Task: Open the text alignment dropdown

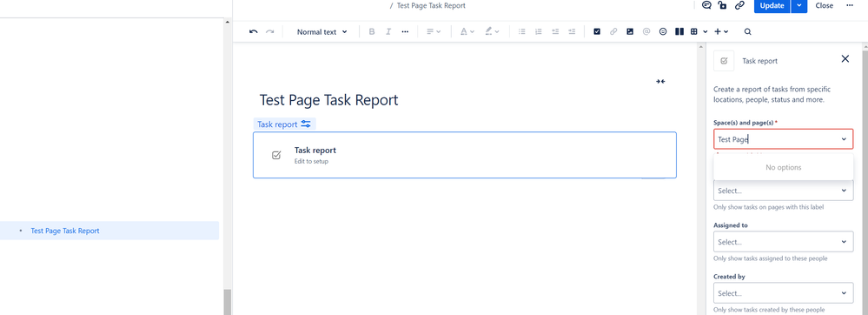Action: (x=434, y=31)
